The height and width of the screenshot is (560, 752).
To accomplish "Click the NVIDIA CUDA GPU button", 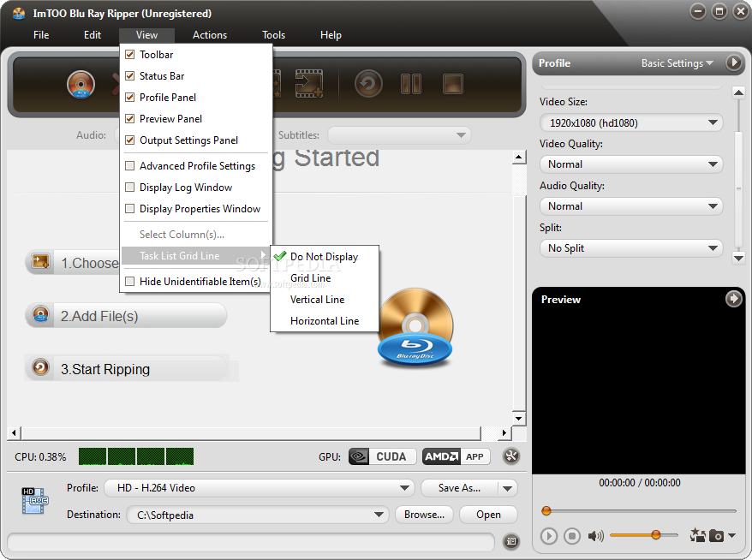I will [x=382, y=456].
